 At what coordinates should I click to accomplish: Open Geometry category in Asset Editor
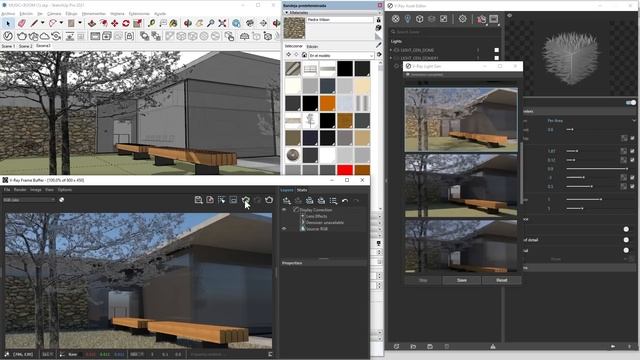coord(419,19)
